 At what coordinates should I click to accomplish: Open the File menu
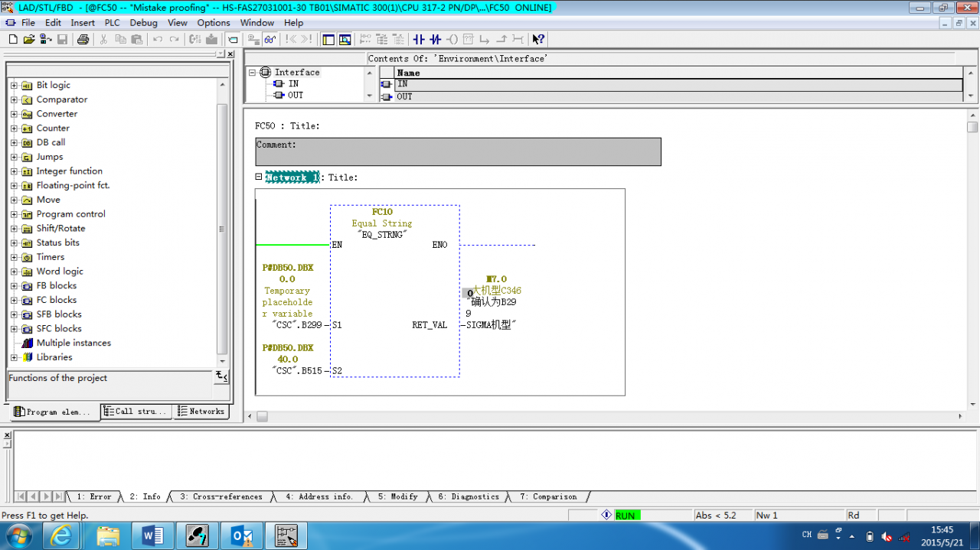28,23
